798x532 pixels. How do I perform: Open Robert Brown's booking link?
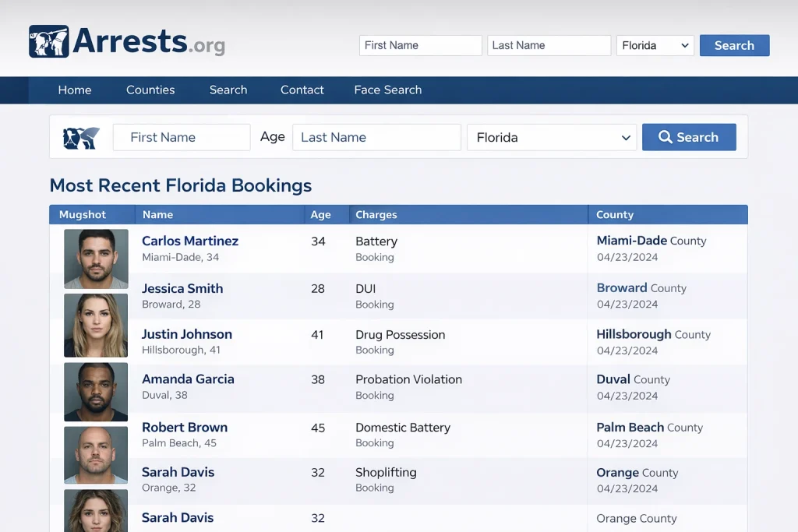[x=184, y=427]
